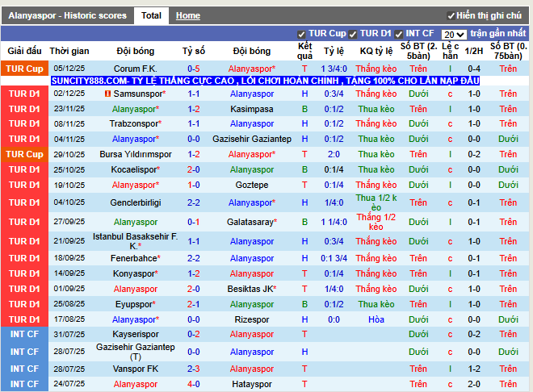Screen dimensions: 533x392
Task: Open the Hatayspor team link
Action: pyautogui.click(x=252, y=384)
